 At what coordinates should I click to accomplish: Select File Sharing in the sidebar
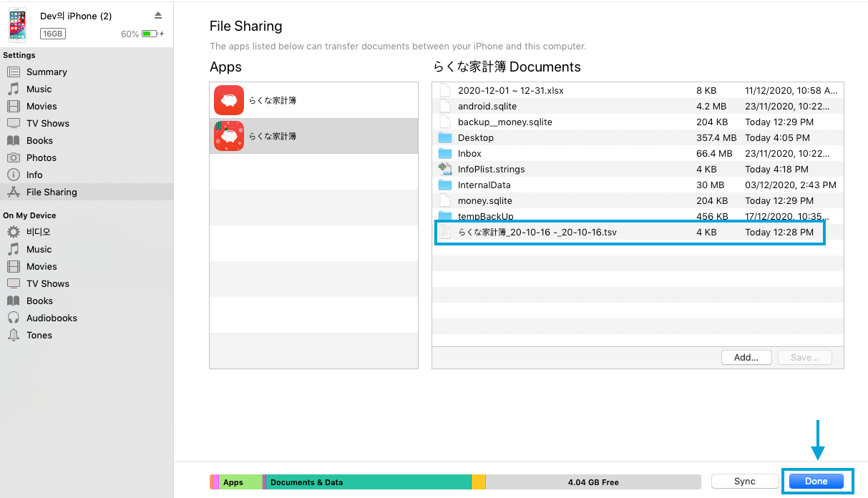tap(52, 192)
